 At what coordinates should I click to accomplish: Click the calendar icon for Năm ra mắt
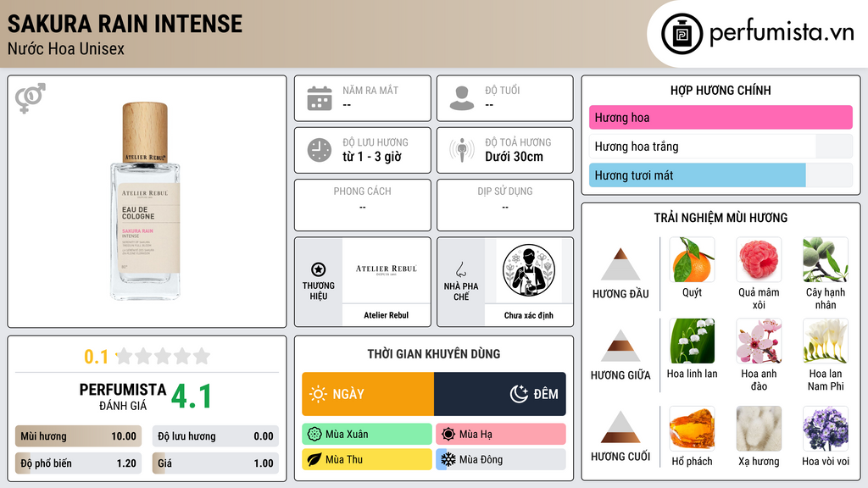(320, 98)
